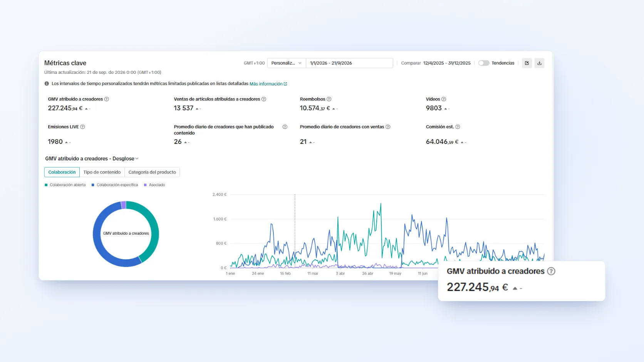This screenshot has width=644, height=362.
Task: Open the Personaliz... date range dropdown
Action: click(x=287, y=63)
